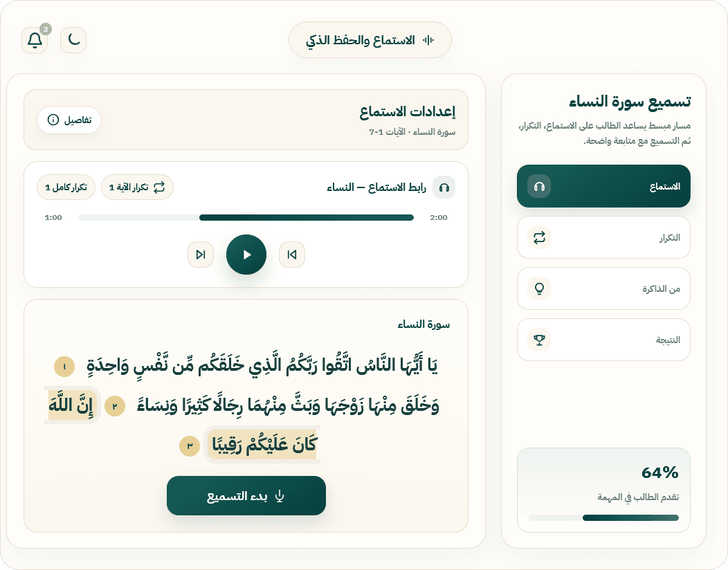Click verse text وَخَلَقَ مِنْهَا زَوْجَهَا
The height and width of the screenshot is (570, 728).
[380, 405]
